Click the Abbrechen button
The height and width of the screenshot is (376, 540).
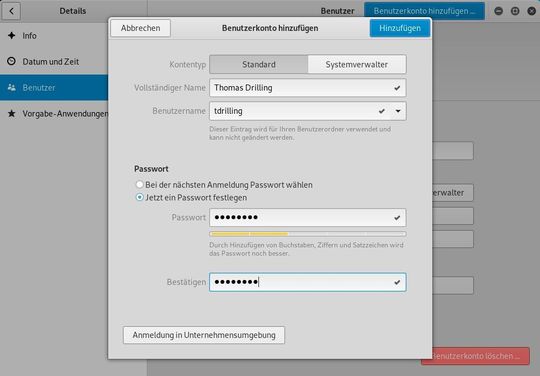pos(140,28)
